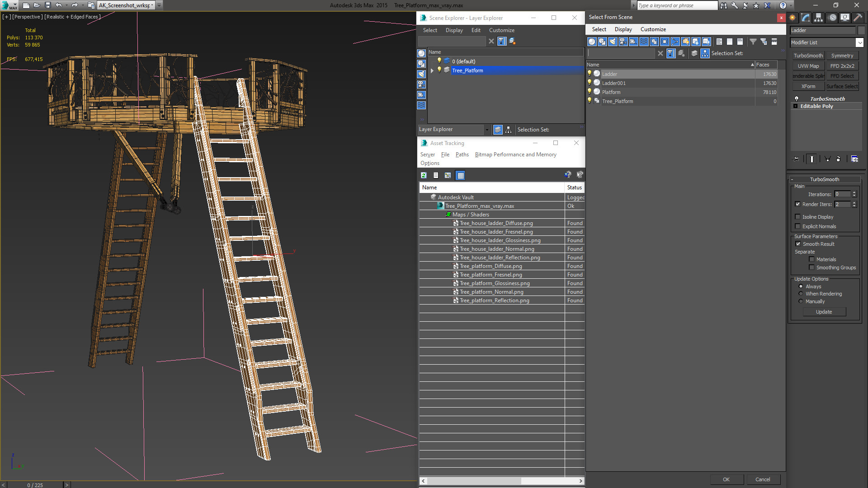
Task: Click the New Scene icon in the quick toolbar
Action: (x=26, y=5)
